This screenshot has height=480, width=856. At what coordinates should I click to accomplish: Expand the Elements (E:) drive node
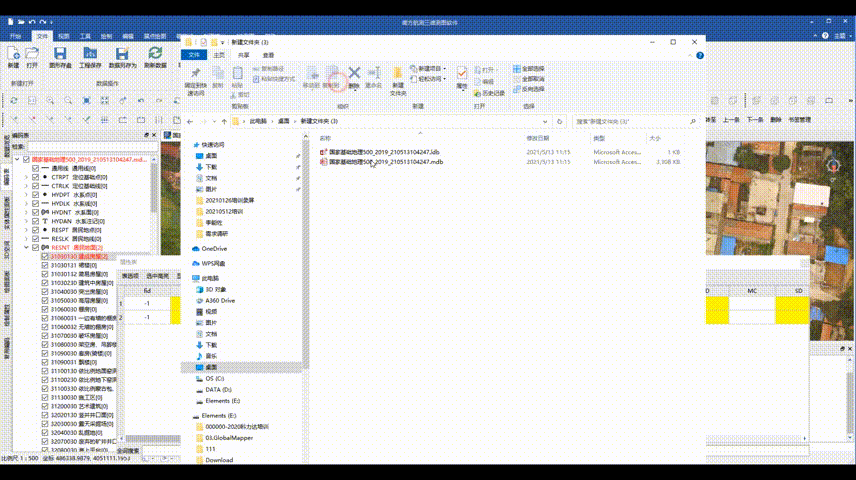(x=186, y=414)
